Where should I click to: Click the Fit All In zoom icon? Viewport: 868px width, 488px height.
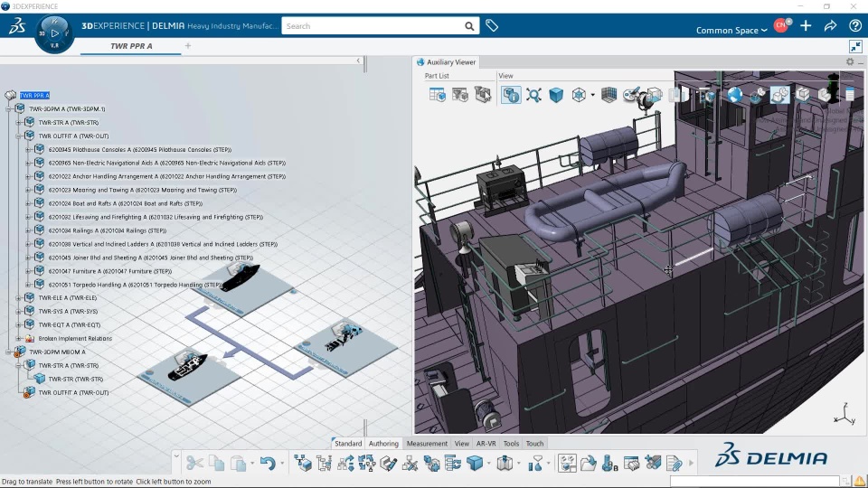click(533, 95)
